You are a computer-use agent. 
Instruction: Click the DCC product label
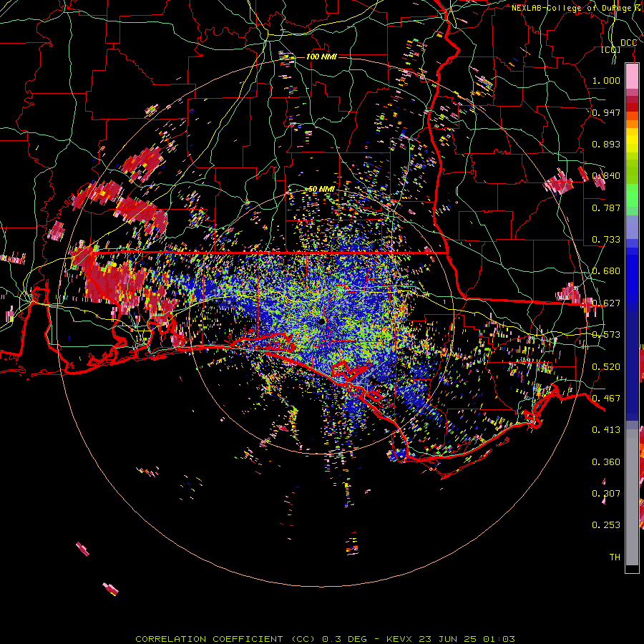click(x=628, y=43)
